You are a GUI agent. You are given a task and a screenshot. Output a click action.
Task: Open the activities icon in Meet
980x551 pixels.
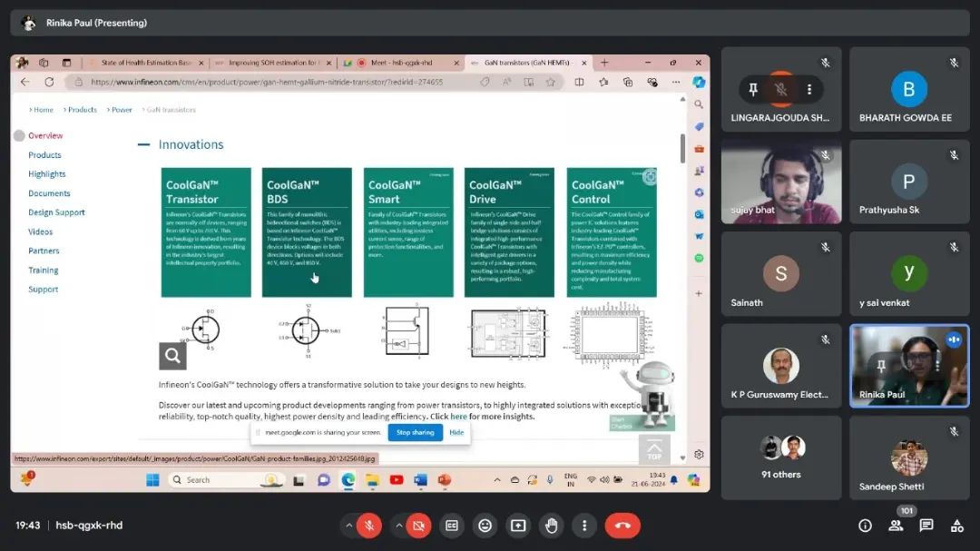point(957,526)
